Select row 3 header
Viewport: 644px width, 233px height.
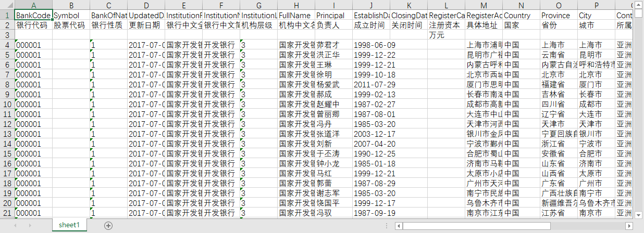tap(7, 35)
